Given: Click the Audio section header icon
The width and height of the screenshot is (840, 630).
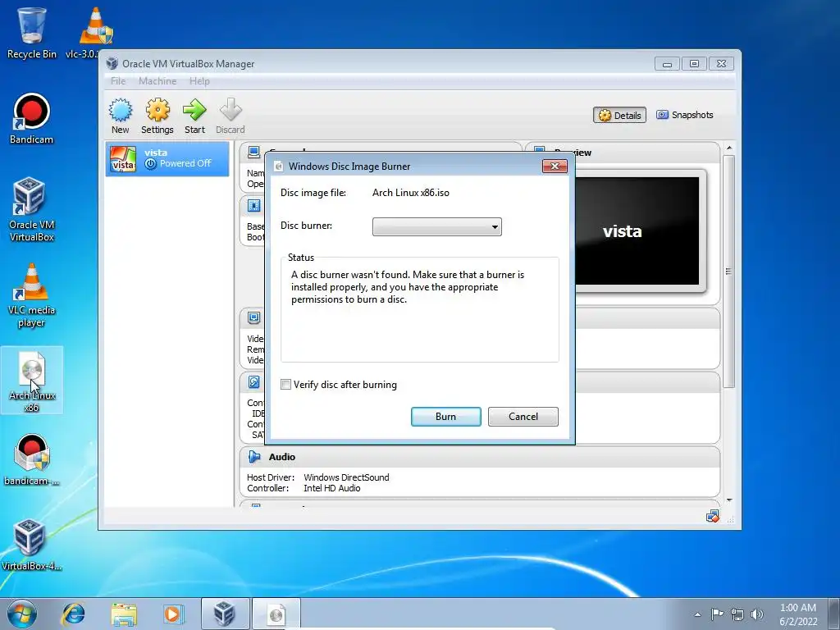Looking at the screenshot, I should [x=254, y=457].
